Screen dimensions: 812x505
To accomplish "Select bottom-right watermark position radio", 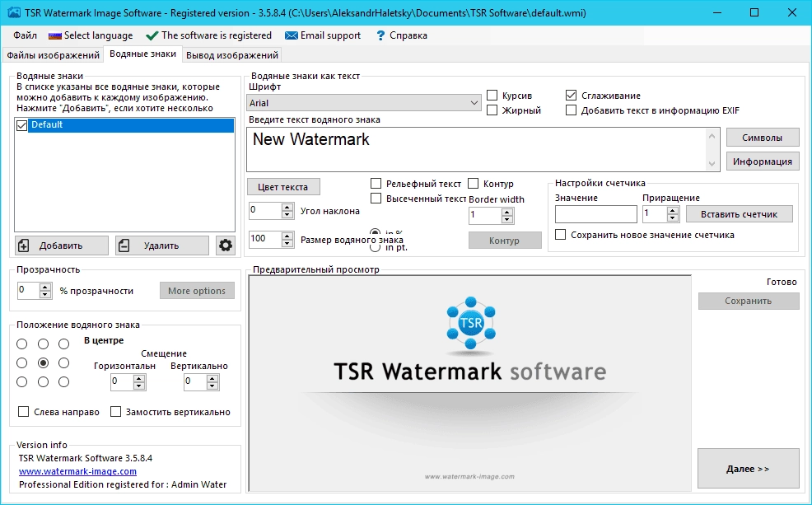I will click(x=63, y=381).
